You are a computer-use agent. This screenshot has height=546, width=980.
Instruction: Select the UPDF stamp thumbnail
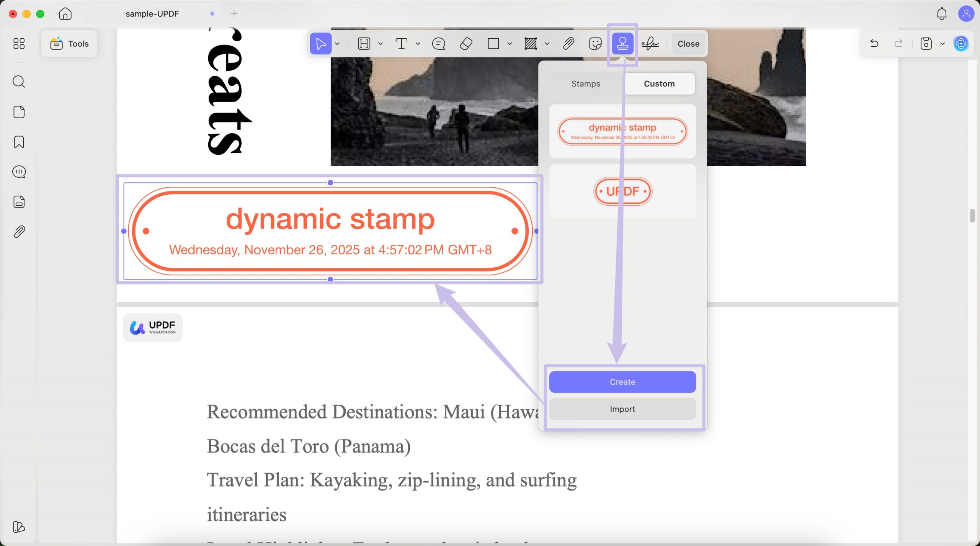(622, 191)
